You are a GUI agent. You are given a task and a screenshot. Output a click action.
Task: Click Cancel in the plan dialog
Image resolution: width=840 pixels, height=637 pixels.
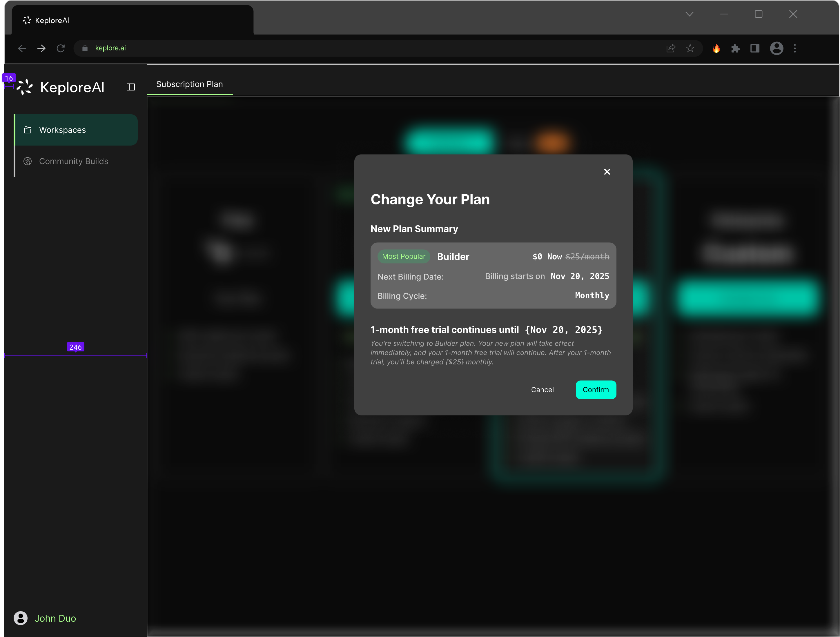coord(542,389)
